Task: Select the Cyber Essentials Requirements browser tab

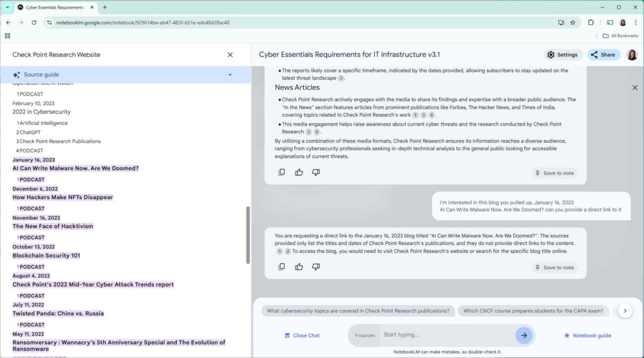Action: [x=55, y=8]
